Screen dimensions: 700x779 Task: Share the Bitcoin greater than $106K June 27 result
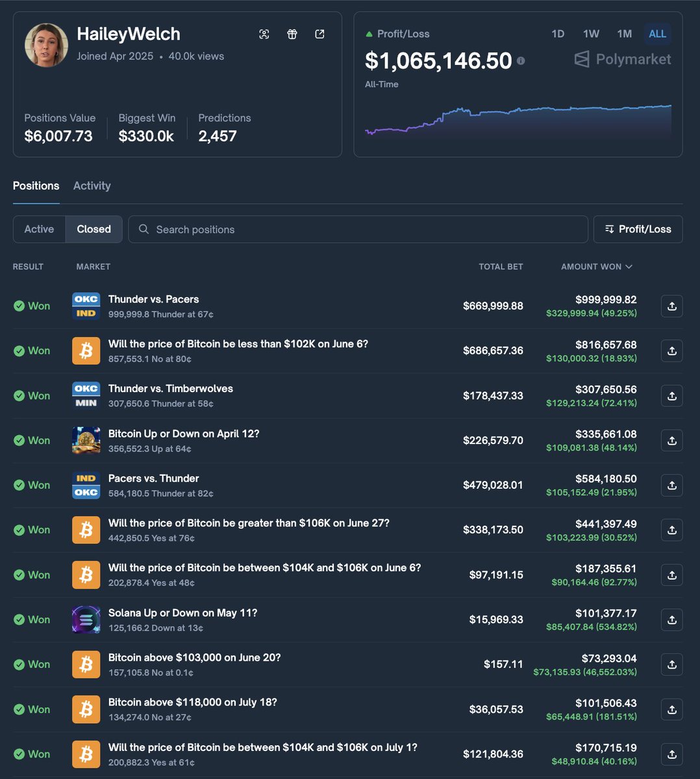tap(672, 530)
